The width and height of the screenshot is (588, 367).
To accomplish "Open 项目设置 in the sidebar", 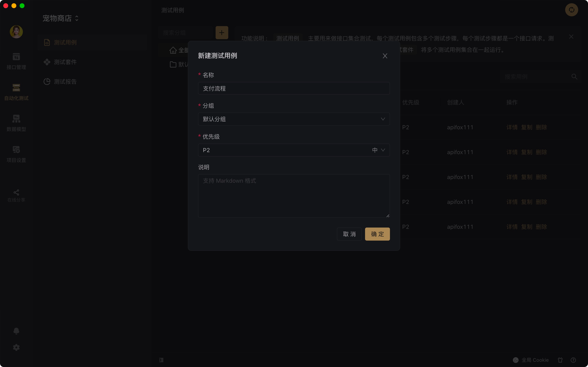I will 16,154.
